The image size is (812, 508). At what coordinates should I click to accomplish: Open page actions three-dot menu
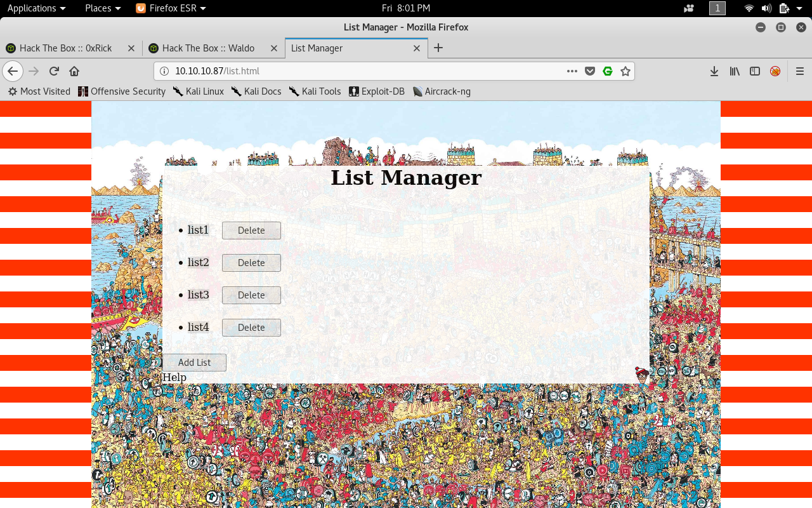click(572, 71)
